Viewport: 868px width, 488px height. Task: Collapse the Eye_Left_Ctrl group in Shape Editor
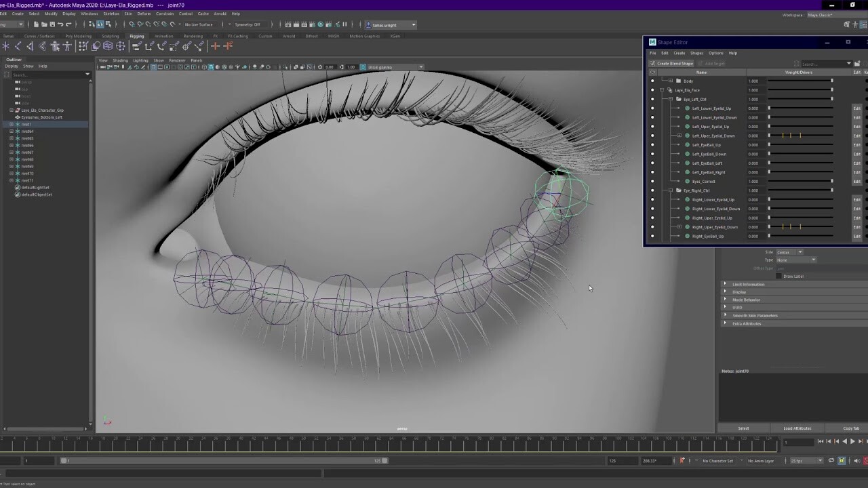(670, 99)
